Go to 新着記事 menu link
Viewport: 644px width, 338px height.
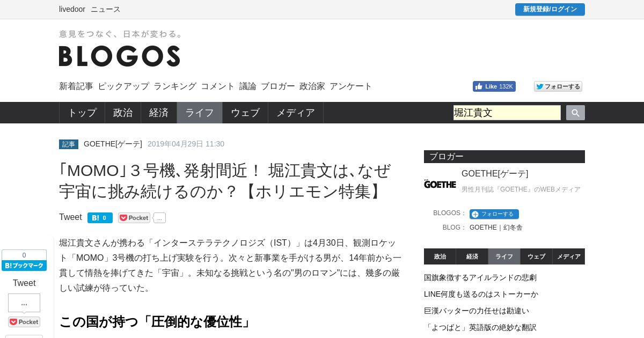[x=76, y=86]
